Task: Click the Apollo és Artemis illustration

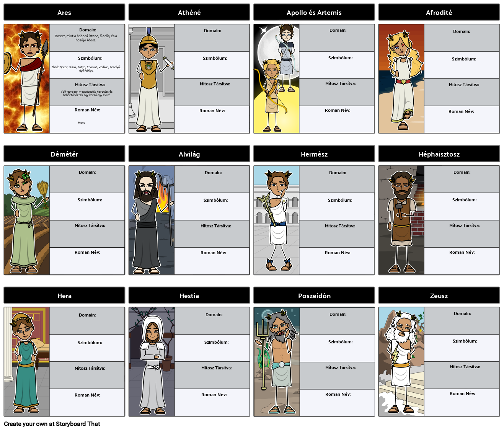Action: [x=276, y=79]
